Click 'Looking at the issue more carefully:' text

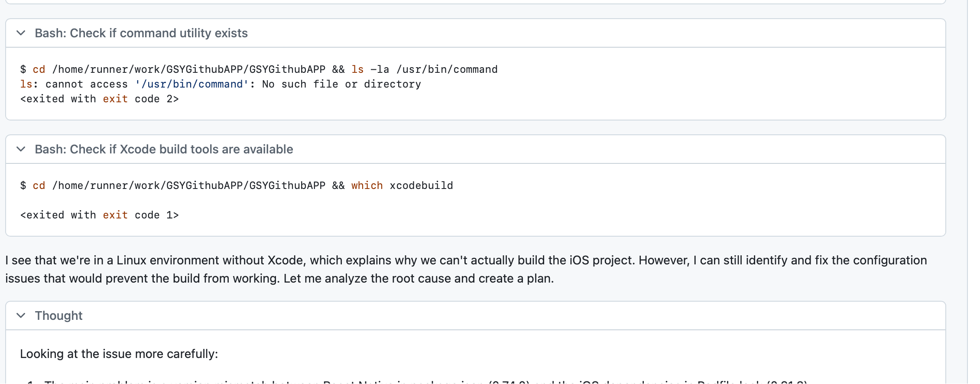pos(119,354)
